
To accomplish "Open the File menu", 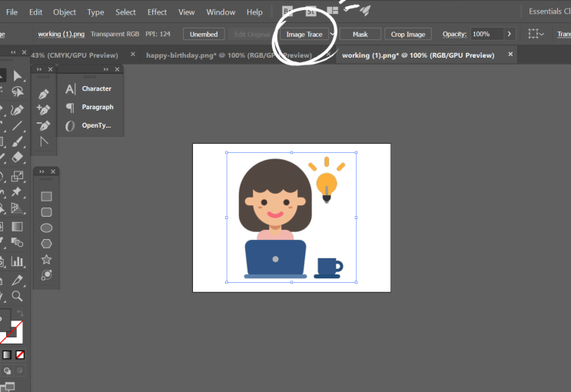I will (12, 12).
